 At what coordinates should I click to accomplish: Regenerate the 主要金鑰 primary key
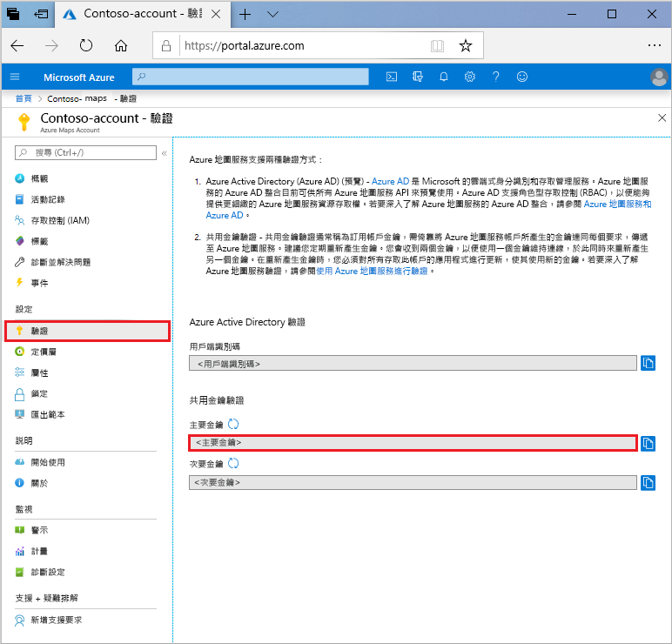233,424
